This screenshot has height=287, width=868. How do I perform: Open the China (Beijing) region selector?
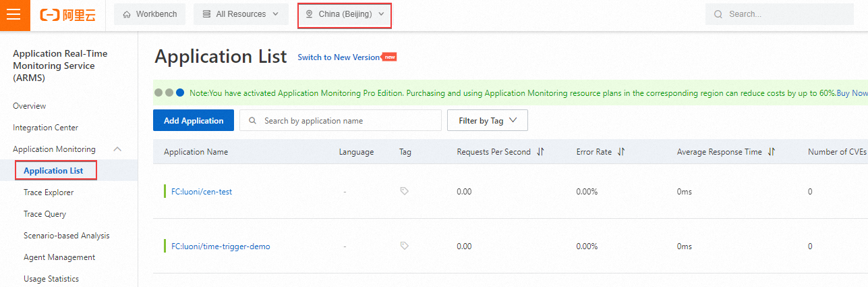point(344,14)
